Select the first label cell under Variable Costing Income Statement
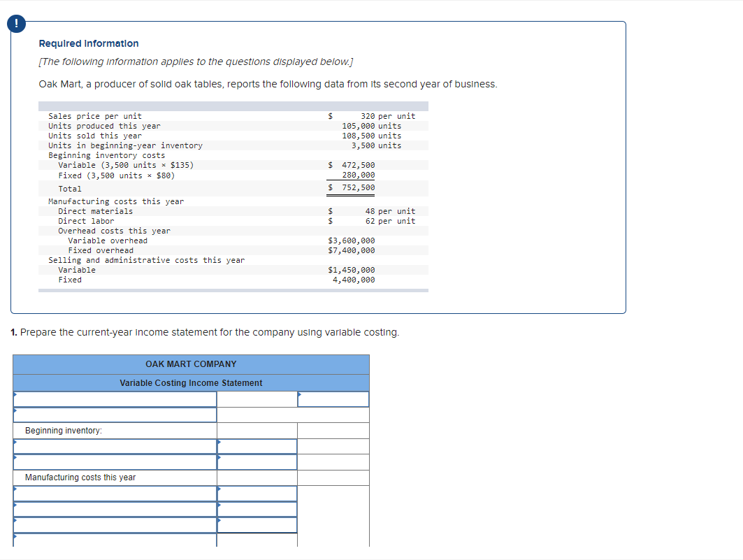743x560 pixels. [115, 399]
